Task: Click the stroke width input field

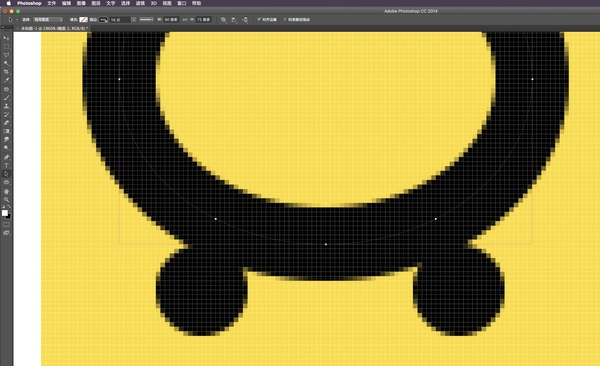Action: pyautogui.click(x=120, y=20)
